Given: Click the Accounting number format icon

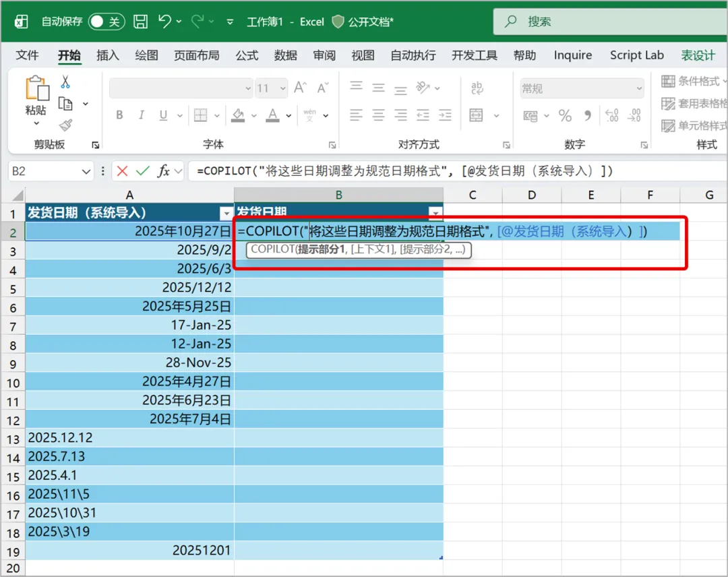Looking at the screenshot, I should (530, 115).
